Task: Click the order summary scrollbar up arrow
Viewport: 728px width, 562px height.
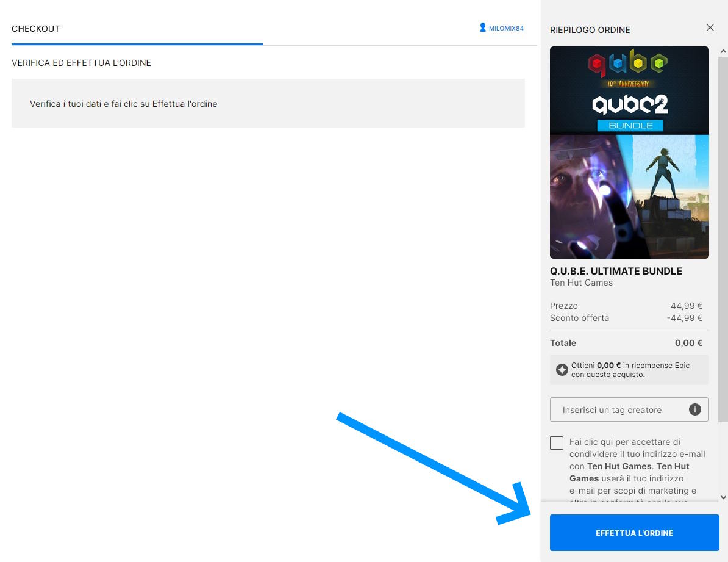Action: tap(723, 51)
